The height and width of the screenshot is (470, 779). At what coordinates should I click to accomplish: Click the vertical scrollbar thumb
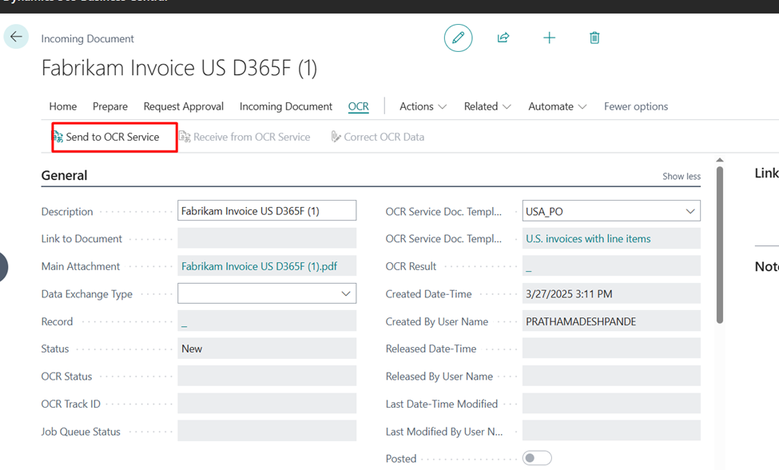tap(719, 244)
